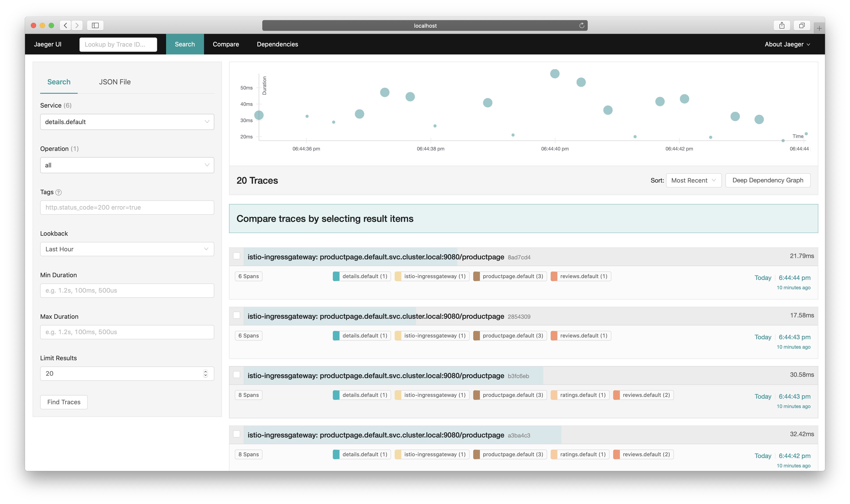The width and height of the screenshot is (850, 504).
Task: Switch to the JSON File tab
Action: click(x=115, y=82)
